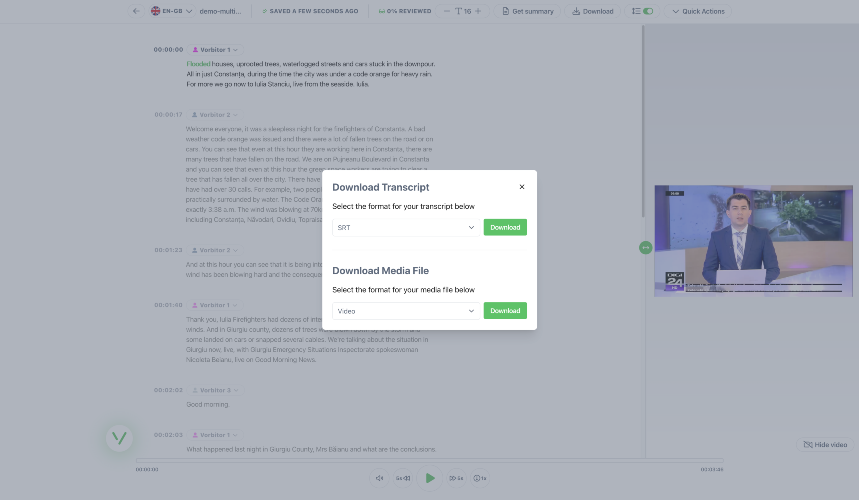This screenshot has height=500, width=859.
Task: Hide video using Hide video button
Action: 825,445
